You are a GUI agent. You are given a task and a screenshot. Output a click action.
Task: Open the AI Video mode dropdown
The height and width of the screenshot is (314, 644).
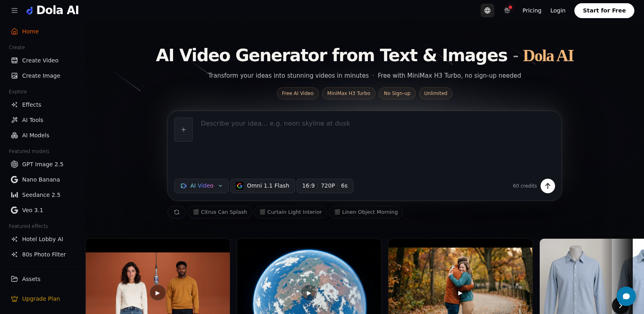201,186
